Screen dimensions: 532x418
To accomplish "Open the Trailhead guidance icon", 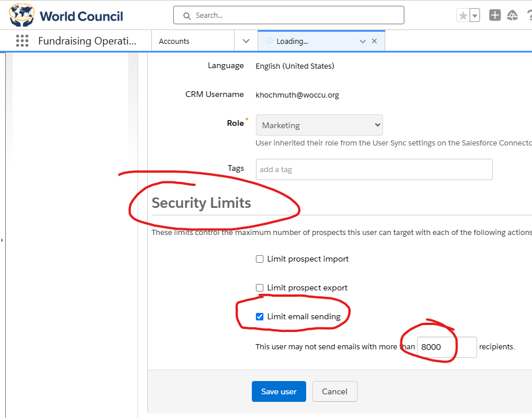I will pos(512,15).
